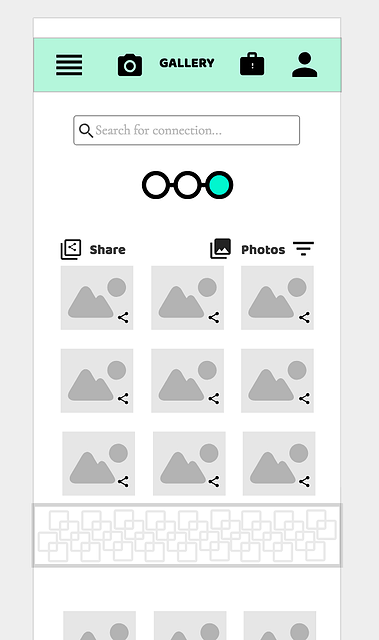379x640 pixels.
Task: Select the first empty step circle
Action: pyautogui.click(x=155, y=185)
